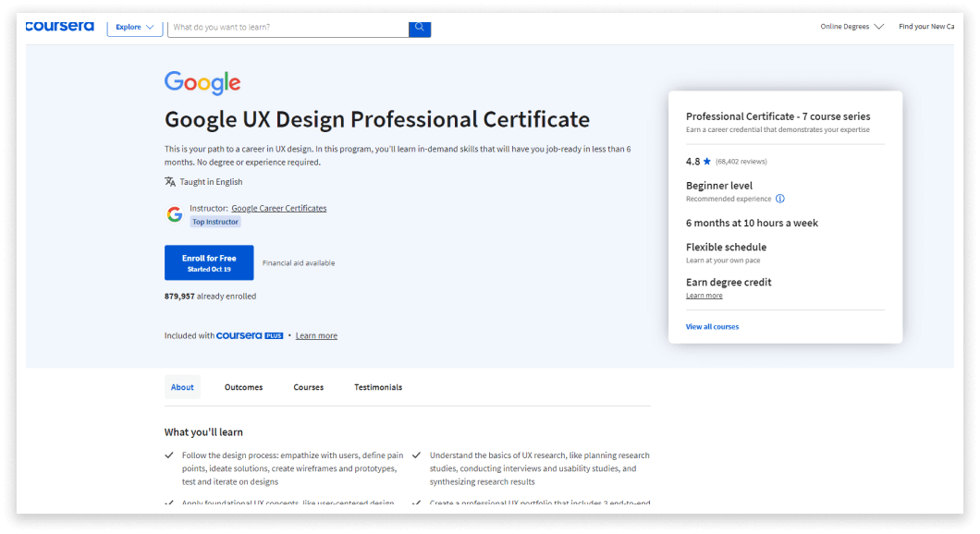Click Learn more next to Coursera Plus

(316, 335)
